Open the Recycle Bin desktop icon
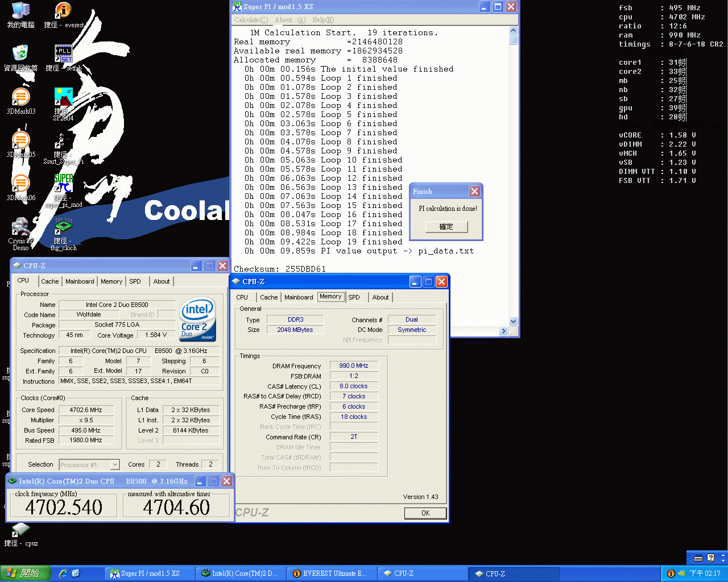 click(x=20, y=53)
